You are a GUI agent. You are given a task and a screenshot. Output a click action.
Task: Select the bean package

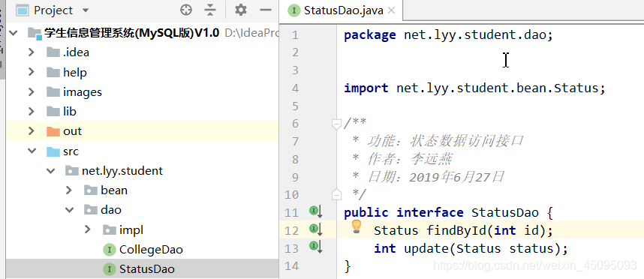(106, 190)
